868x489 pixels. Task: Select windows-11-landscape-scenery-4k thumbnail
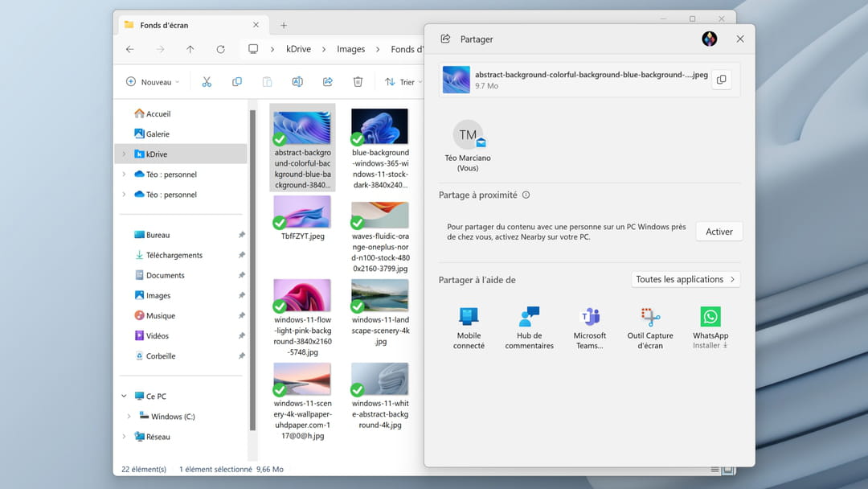pos(379,295)
